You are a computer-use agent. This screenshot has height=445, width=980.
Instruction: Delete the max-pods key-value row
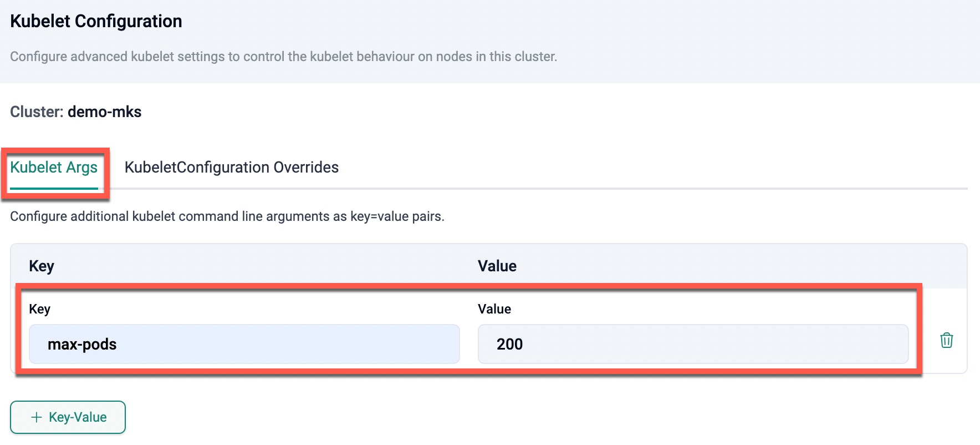coord(946,340)
